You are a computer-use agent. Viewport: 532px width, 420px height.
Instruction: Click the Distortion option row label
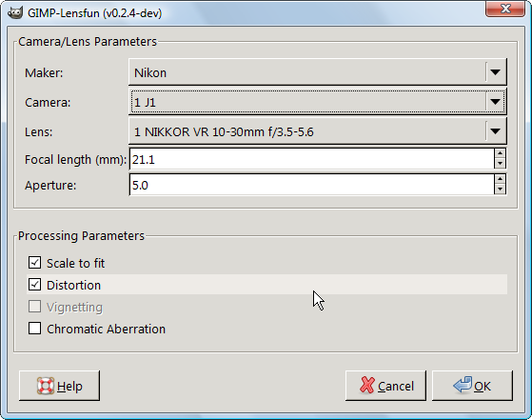click(x=73, y=285)
